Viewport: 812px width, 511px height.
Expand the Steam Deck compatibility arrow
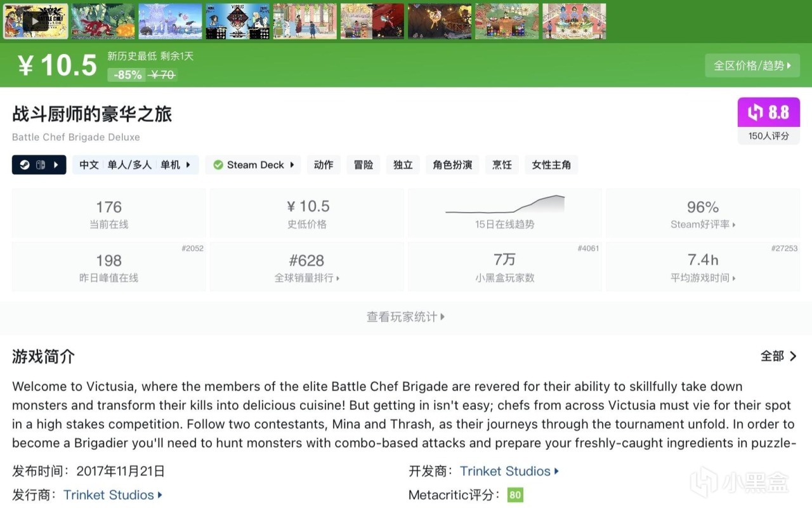pyautogui.click(x=292, y=165)
